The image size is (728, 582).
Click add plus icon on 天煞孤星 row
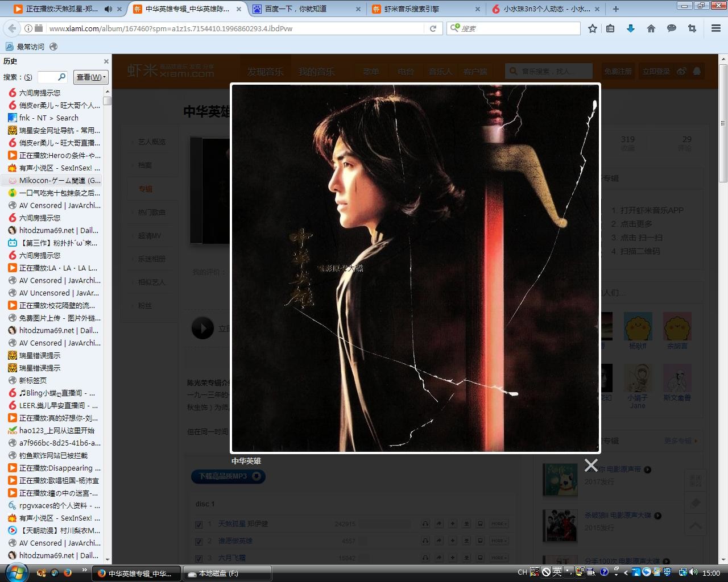452,523
